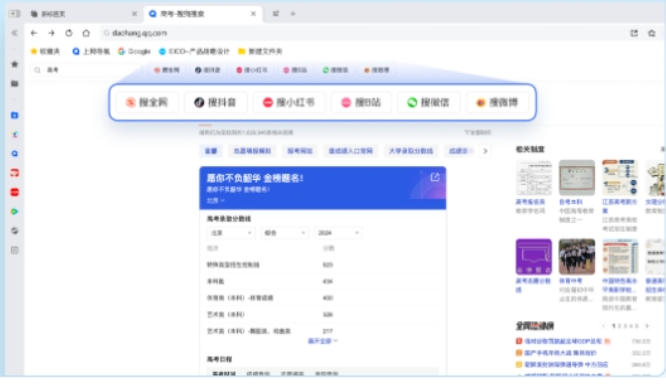Open the 综合 subject dropdown

(285, 233)
